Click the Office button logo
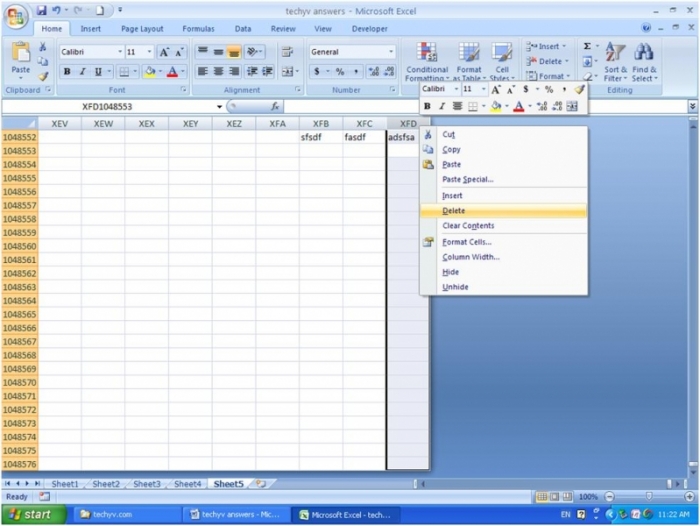This screenshot has width=700, height=526. pyautogui.click(x=15, y=14)
